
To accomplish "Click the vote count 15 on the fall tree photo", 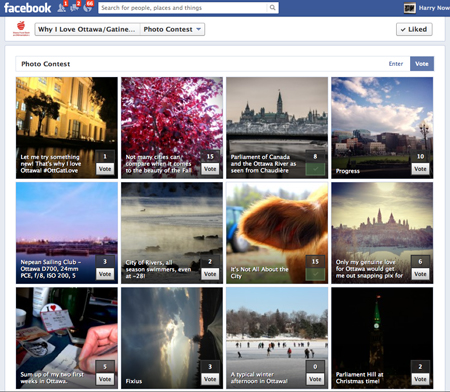I will (210, 156).
